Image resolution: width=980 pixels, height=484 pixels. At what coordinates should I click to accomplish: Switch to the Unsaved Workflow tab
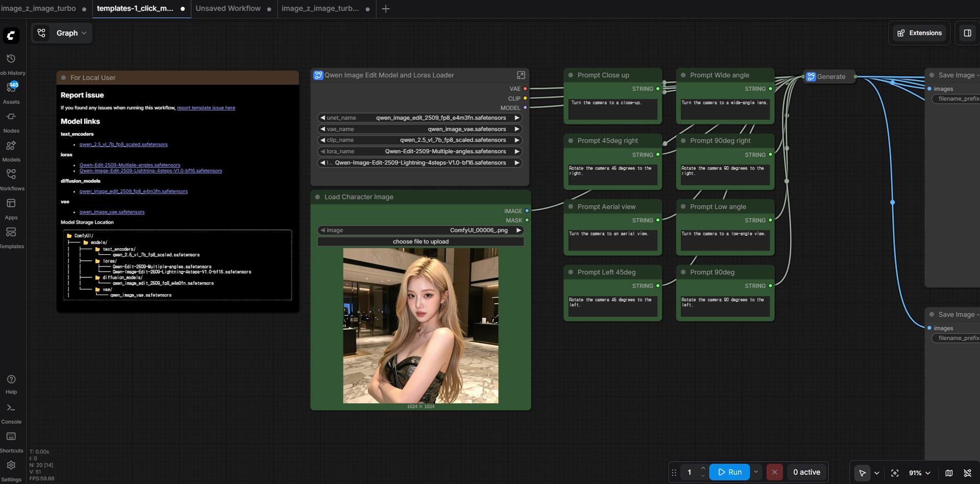(228, 9)
